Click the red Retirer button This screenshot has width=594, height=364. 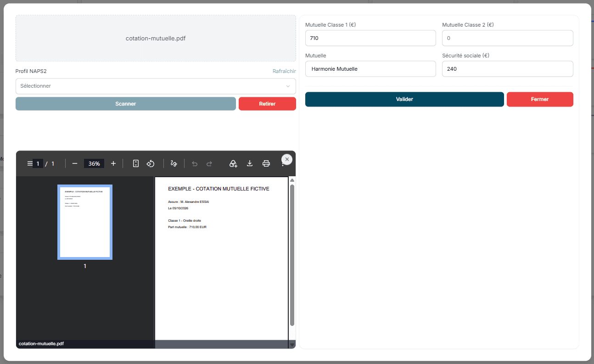coord(267,104)
